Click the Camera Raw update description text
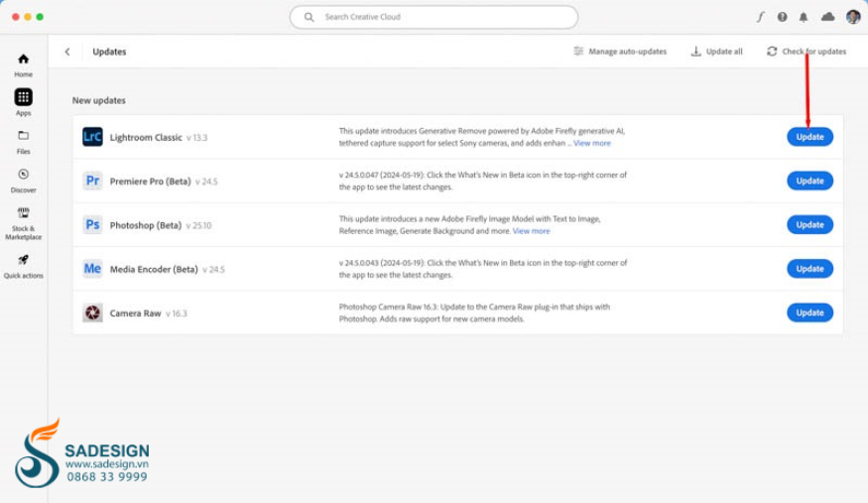Image resolution: width=868 pixels, height=503 pixels. [474, 313]
